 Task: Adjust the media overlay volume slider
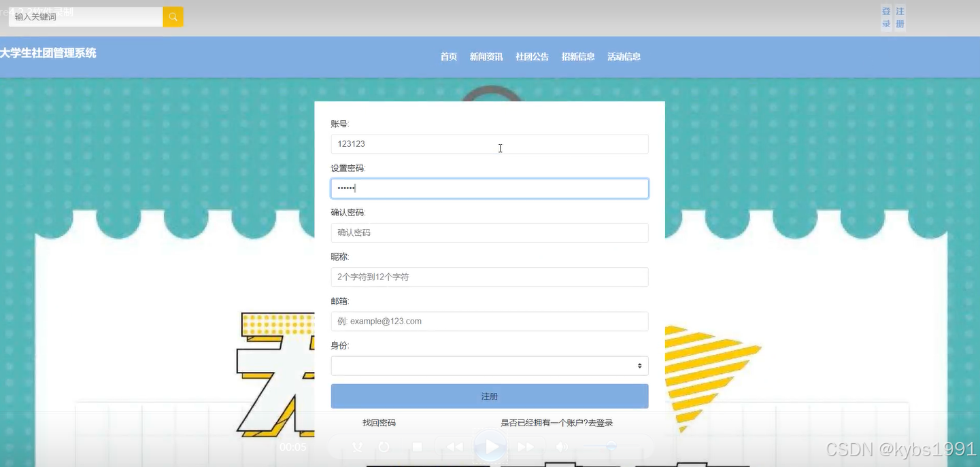(610, 447)
